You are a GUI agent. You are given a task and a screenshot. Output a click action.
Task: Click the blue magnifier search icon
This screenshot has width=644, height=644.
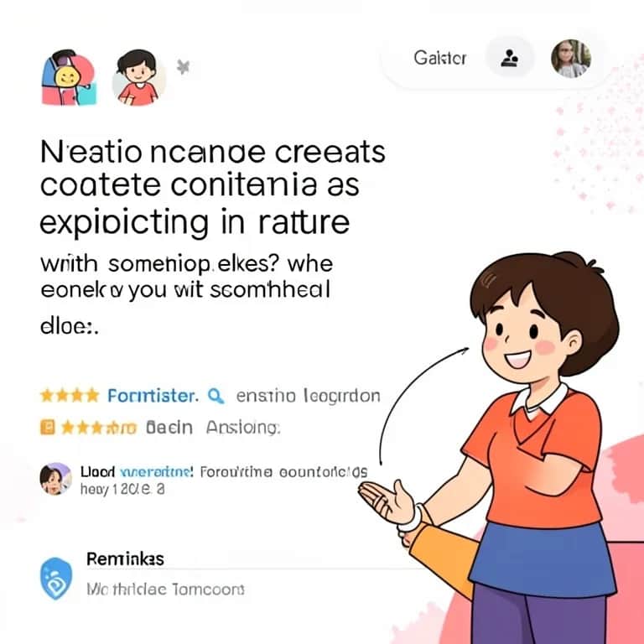[x=216, y=396]
